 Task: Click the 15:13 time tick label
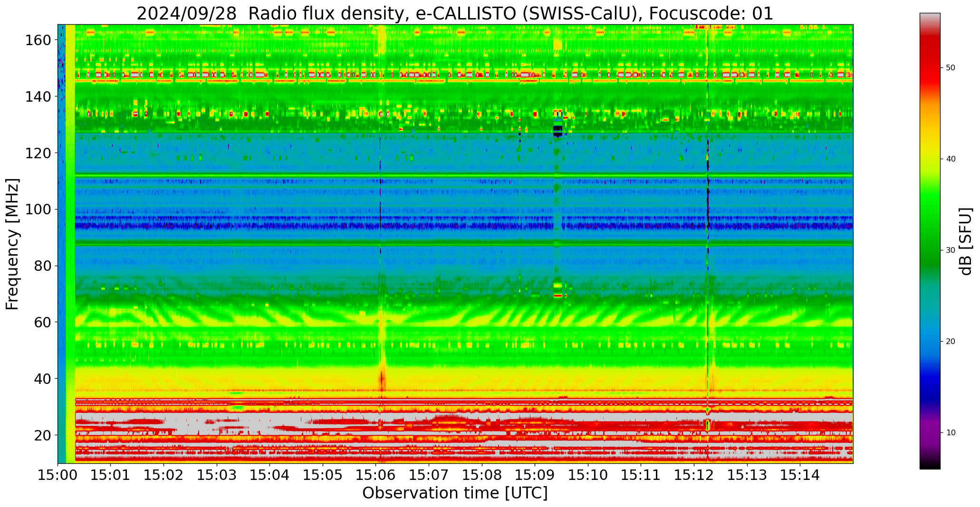point(747,475)
